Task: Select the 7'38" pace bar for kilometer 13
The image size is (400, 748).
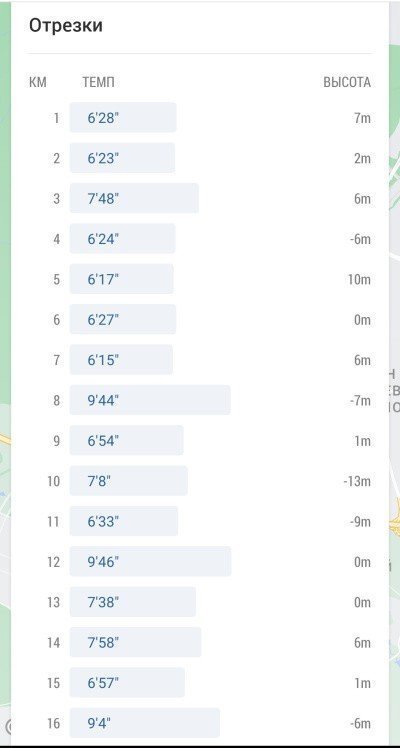Action: click(133, 602)
